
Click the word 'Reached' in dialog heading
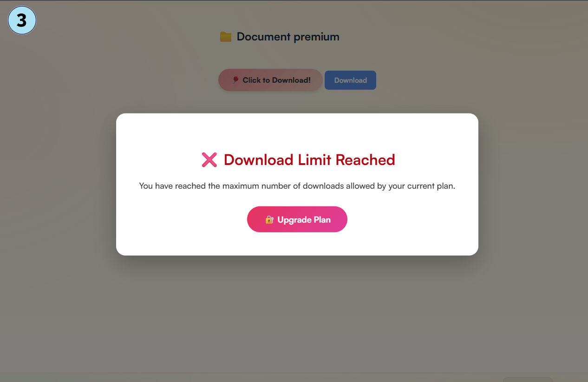[x=365, y=160]
